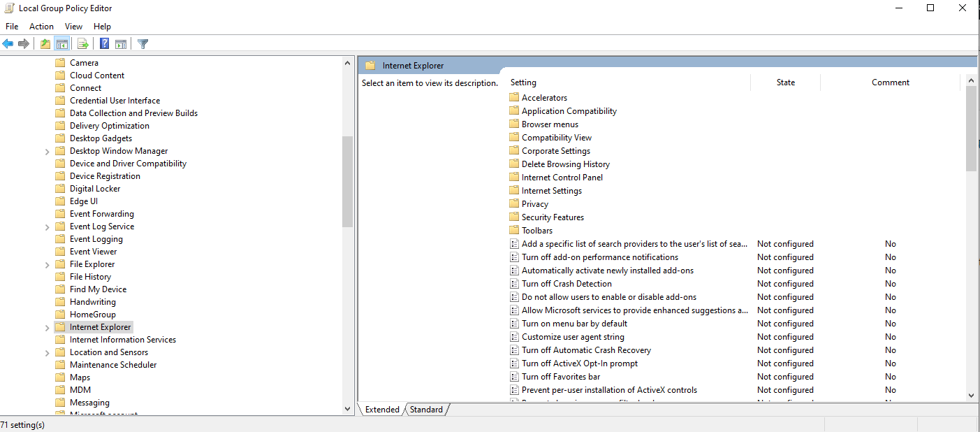This screenshot has height=432, width=980.
Task: Select Credential User Interface in the tree
Action: pos(115,101)
